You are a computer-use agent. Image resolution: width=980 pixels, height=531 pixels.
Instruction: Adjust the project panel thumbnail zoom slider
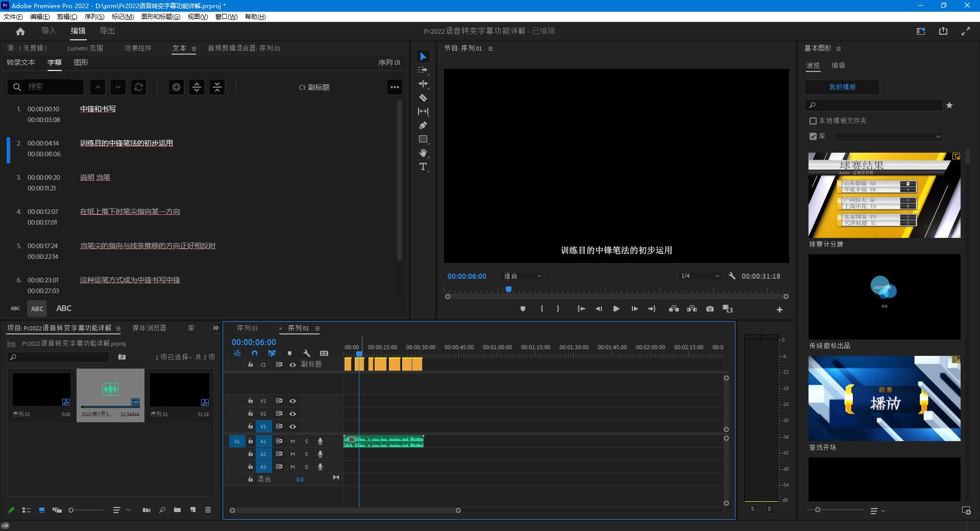[x=71, y=510]
